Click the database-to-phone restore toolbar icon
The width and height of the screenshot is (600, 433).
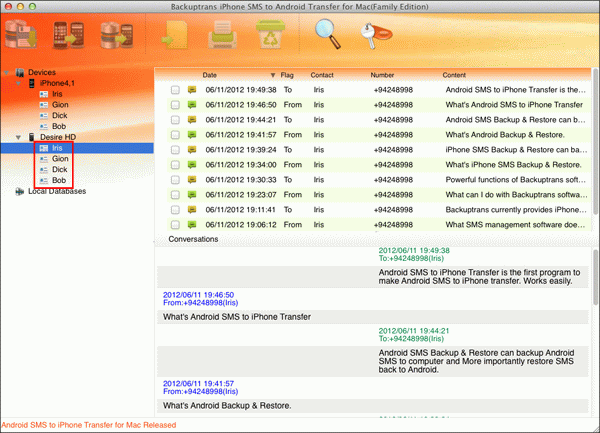[117, 35]
